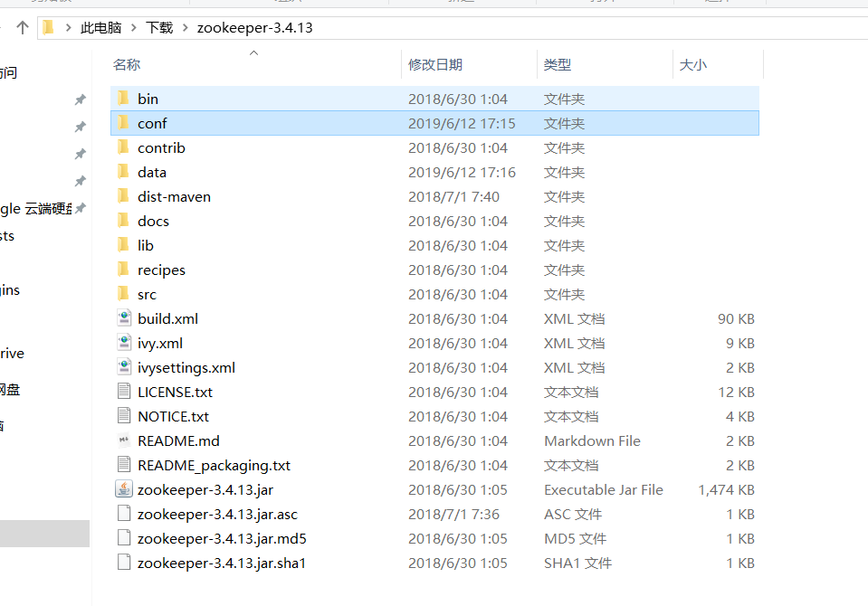Viewport: 868px width, 606px height.
Task: Select README.md file name
Action: coord(178,440)
